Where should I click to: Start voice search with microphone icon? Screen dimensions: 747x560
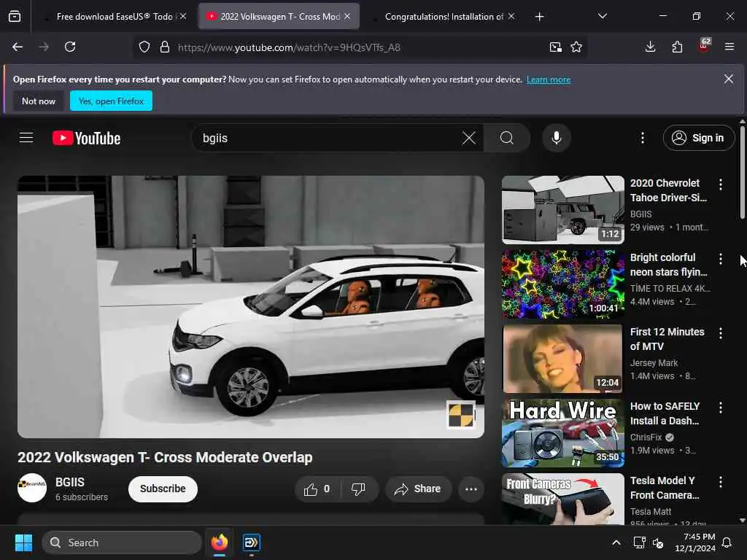click(x=557, y=138)
